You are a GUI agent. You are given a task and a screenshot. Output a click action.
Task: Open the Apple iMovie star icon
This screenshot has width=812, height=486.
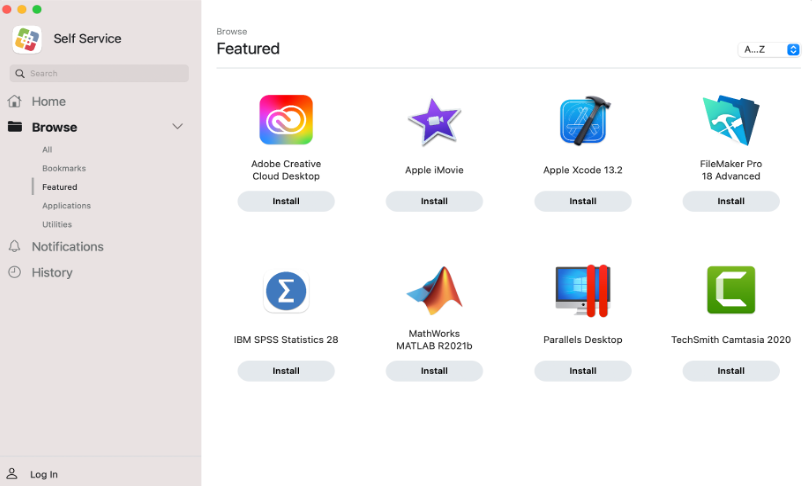click(434, 121)
